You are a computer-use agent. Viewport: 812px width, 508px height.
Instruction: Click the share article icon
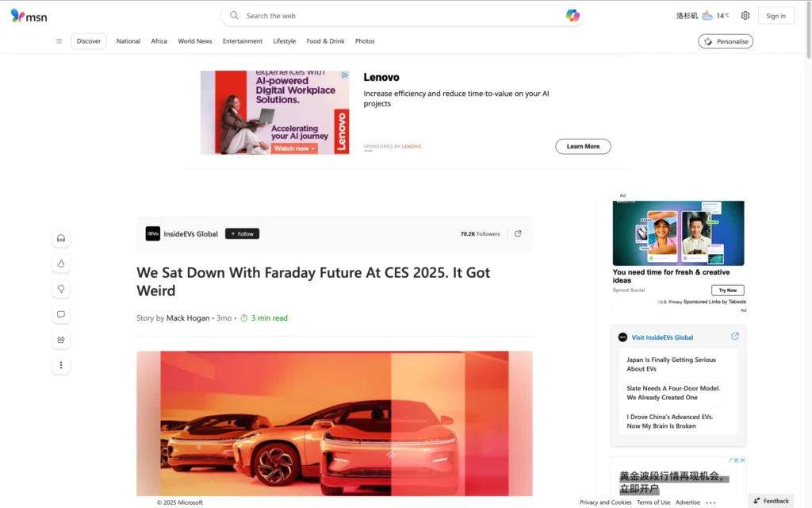coord(61,340)
